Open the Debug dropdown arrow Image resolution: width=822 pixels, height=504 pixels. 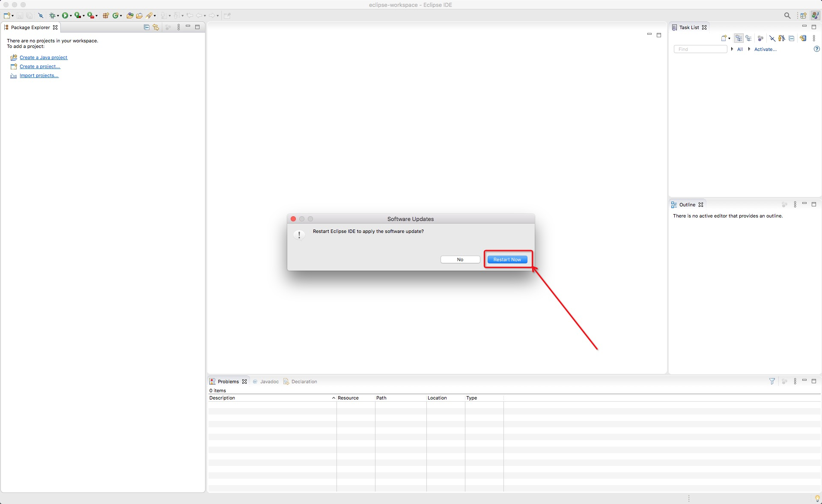pos(58,16)
